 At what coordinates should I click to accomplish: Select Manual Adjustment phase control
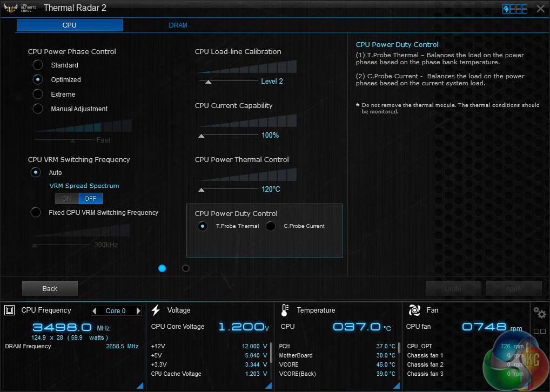pyautogui.click(x=38, y=109)
